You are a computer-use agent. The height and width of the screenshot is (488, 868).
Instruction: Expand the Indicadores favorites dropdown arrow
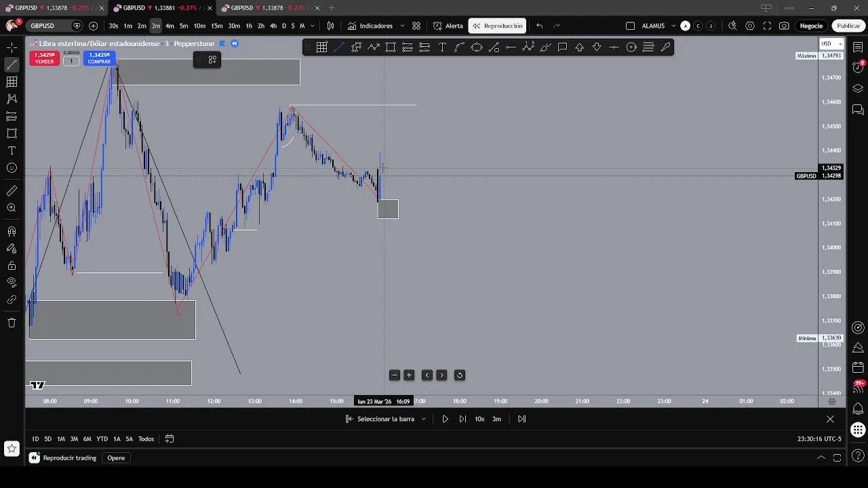[402, 26]
